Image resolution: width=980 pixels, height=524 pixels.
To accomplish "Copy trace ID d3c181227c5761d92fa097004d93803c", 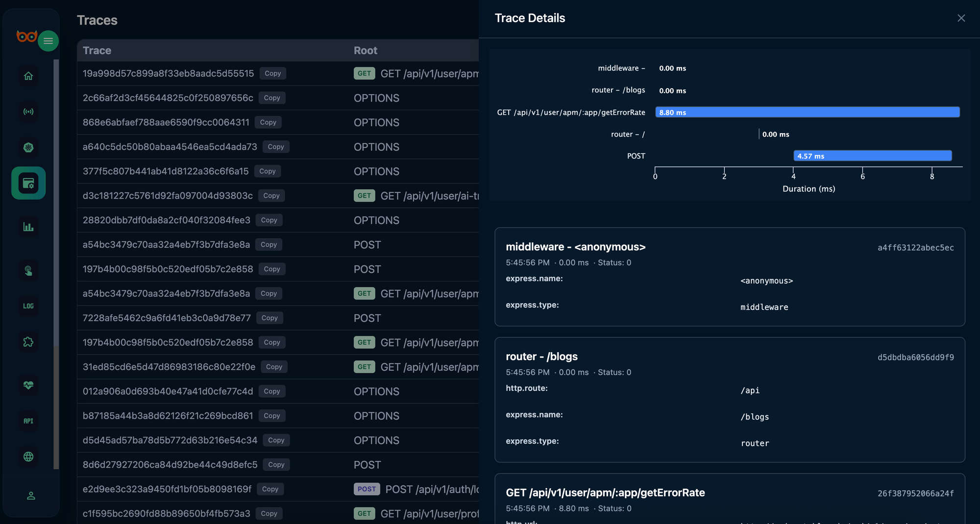I will [x=271, y=196].
